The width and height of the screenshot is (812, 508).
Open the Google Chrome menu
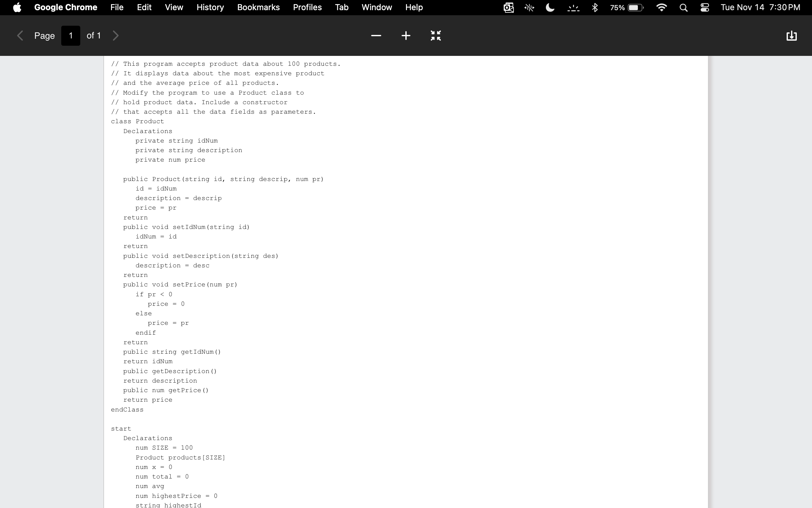click(66, 7)
